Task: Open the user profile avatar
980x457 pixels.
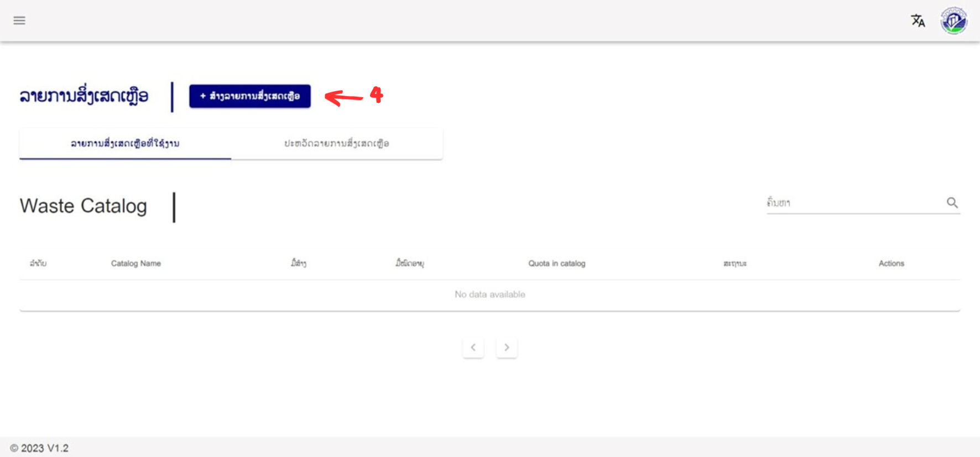Action: pyautogui.click(x=953, y=21)
